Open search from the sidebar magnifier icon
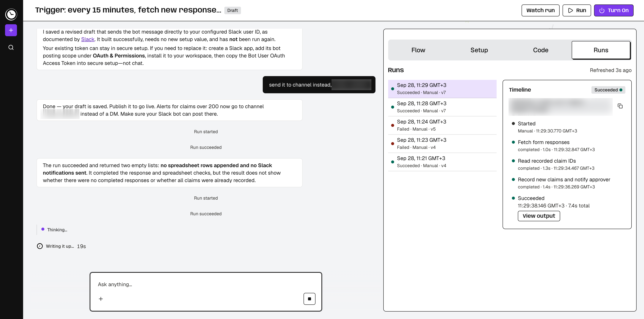The width and height of the screenshot is (644, 319). point(11,48)
